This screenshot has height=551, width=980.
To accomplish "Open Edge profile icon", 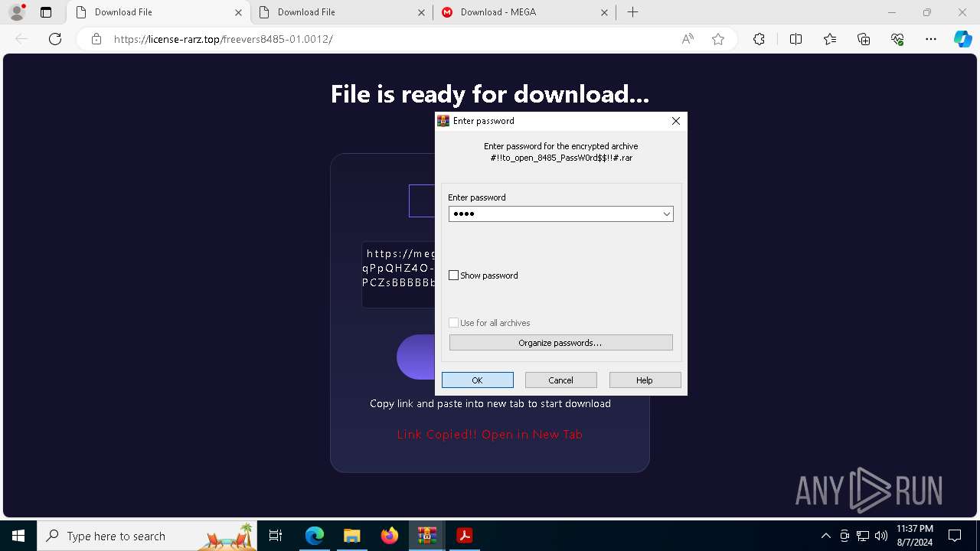I will coord(17,12).
